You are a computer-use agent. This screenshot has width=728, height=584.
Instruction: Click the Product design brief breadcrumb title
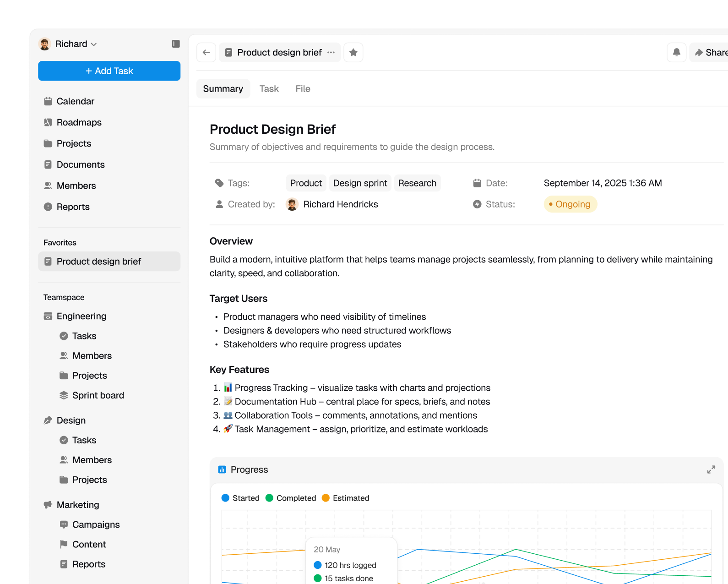pos(279,53)
